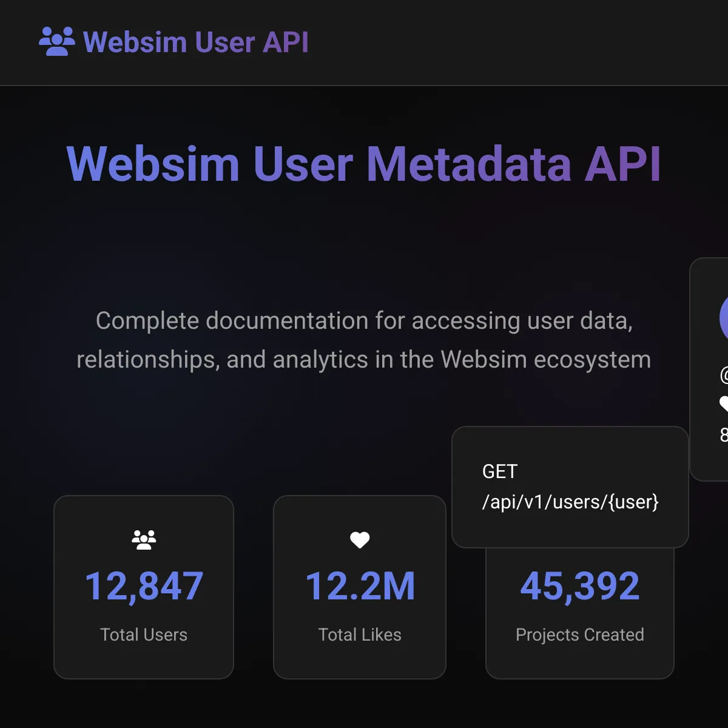728x728 pixels.
Task: Click the GET method label
Action: click(x=499, y=471)
